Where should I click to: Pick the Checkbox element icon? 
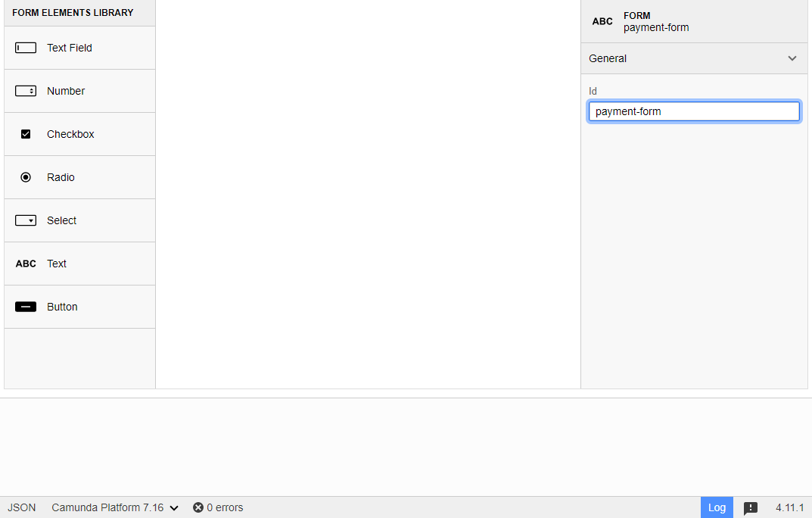[26, 134]
